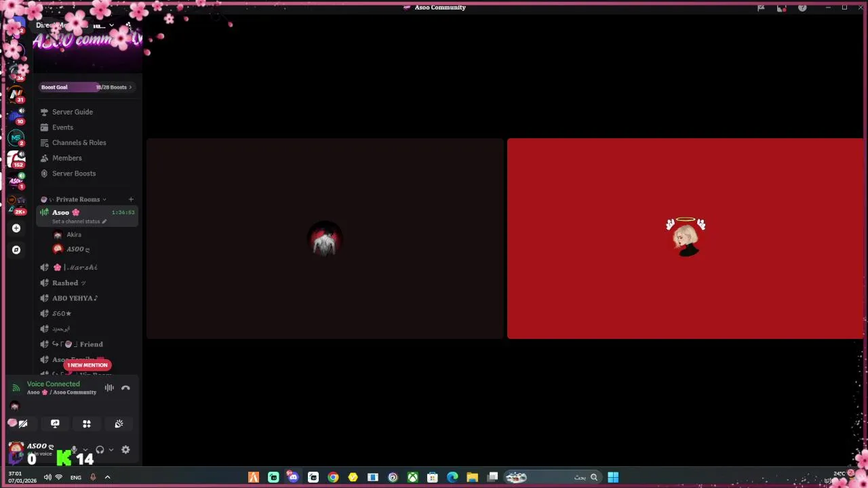Open server with 10 notifications badge
Screen dimensions: 868x488
(x=16, y=115)
